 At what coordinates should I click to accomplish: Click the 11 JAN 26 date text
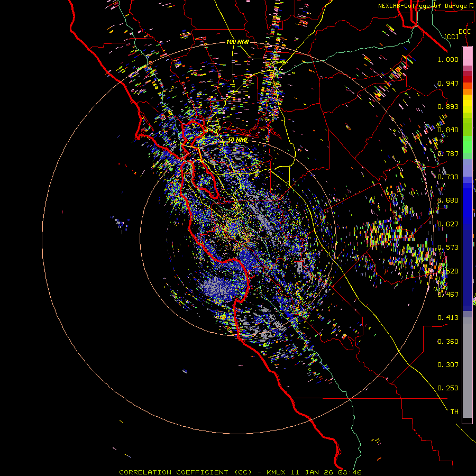point(312,472)
